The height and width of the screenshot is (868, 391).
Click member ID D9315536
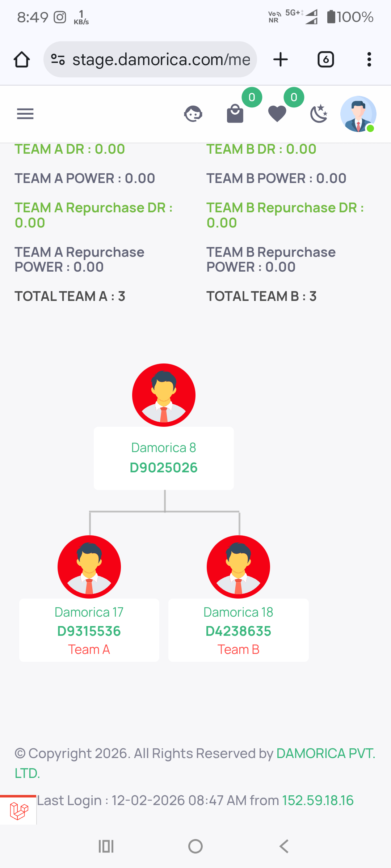89,631
